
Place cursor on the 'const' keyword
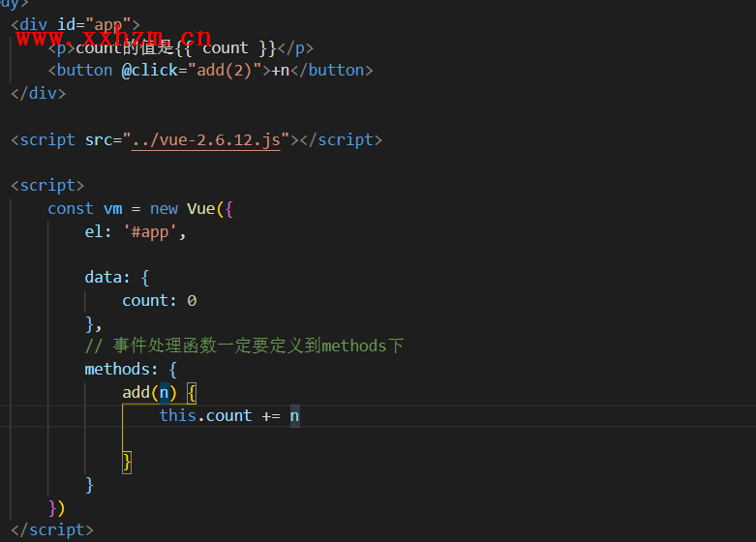click(71, 208)
